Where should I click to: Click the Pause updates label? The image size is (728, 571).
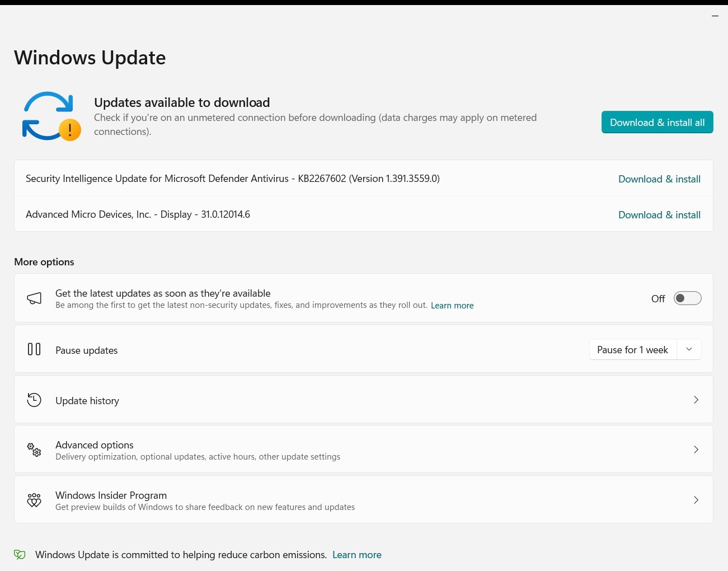(x=87, y=350)
